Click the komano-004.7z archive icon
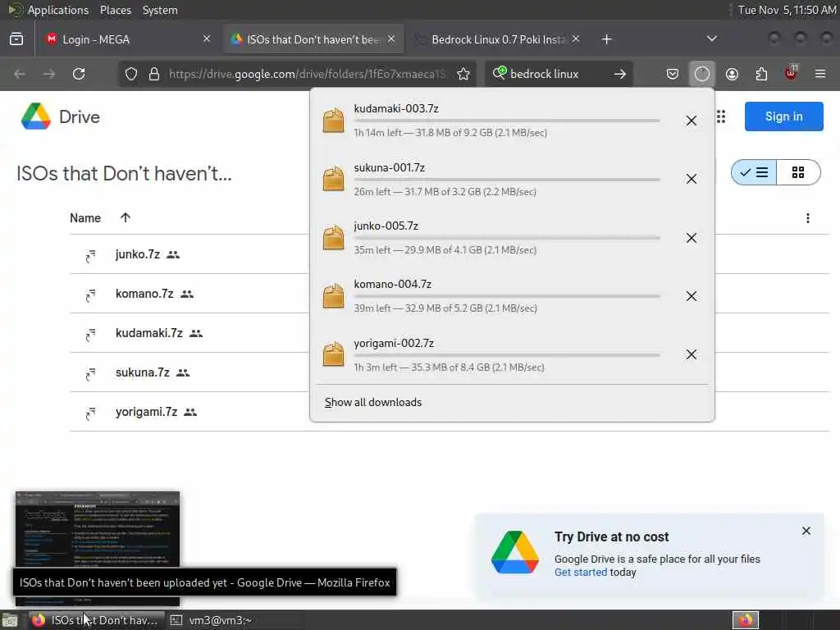Screen dimensions: 840x630 pyautogui.click(x=333, y=295)
